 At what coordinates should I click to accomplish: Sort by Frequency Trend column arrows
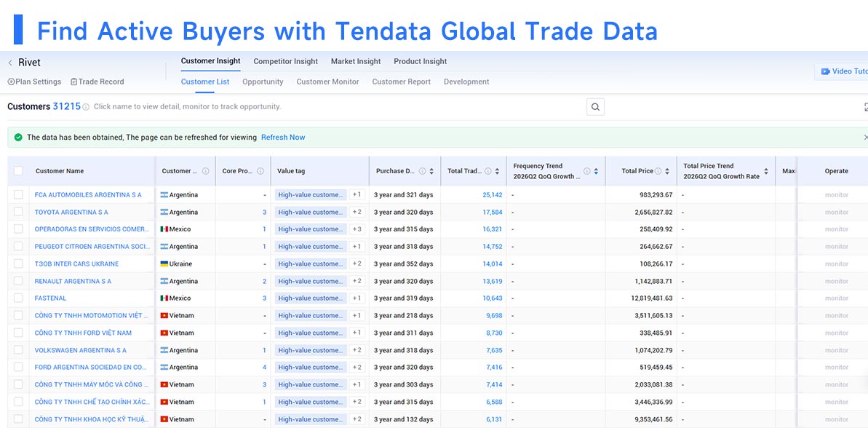(596, 171)
